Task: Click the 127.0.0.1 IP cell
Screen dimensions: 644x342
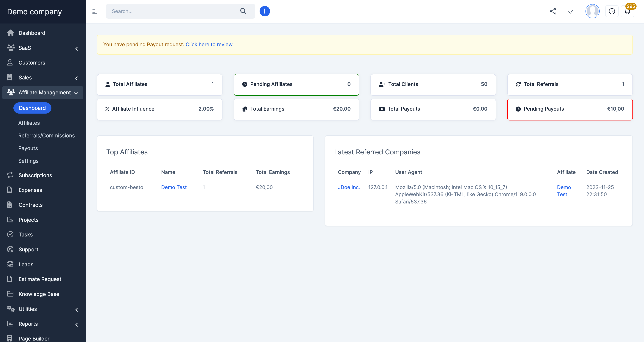Action: coord(378,187)
